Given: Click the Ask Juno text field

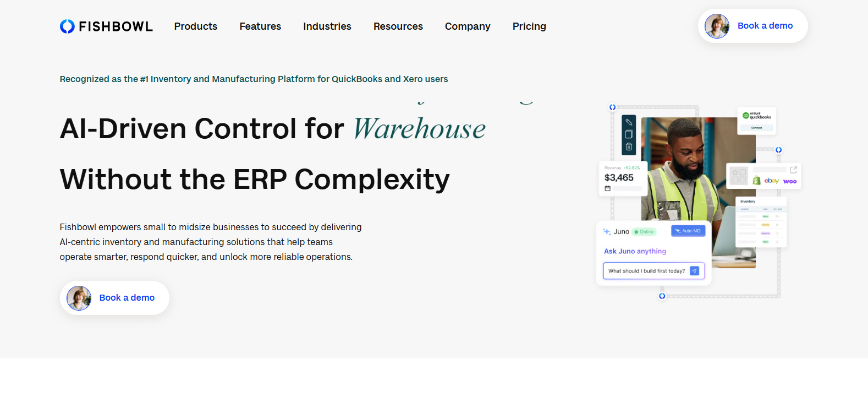Looking at the screenshot, I should (646, 271).
